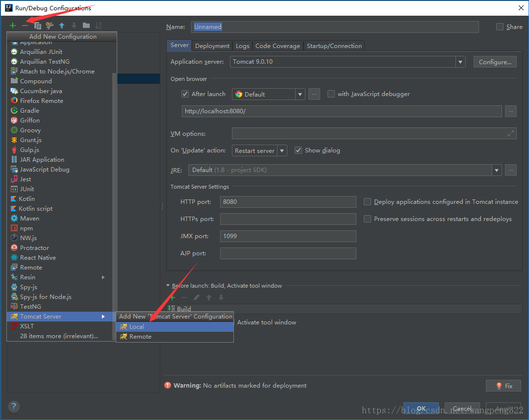The image size is (529, 420).
Task: Open the Application server dropdown
Action: coord(460,62)
